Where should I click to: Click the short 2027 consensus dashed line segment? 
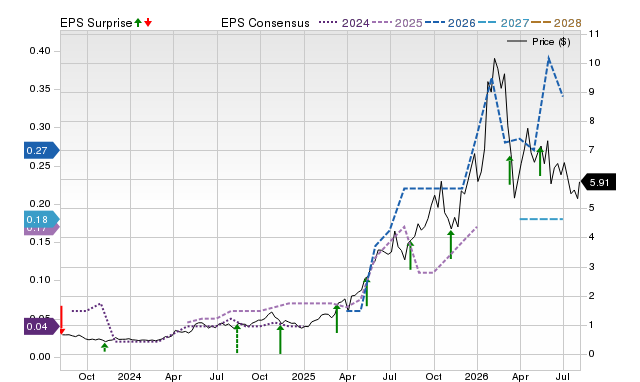pyautogui.click(x=541, y=219)
